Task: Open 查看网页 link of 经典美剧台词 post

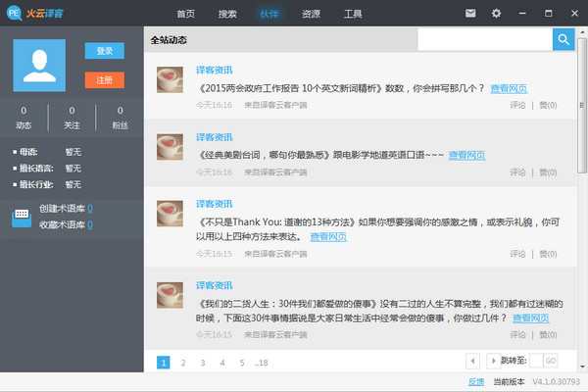Action: (x=466, y=155)
